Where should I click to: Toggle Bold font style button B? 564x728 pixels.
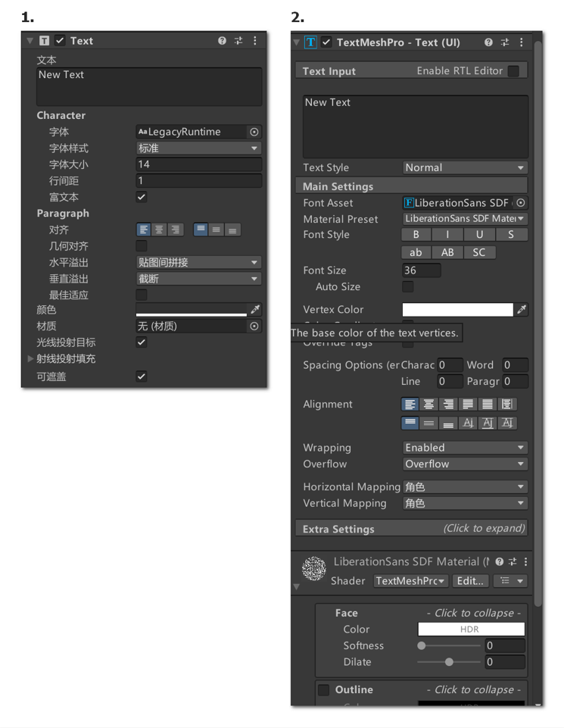click(416, 235)
